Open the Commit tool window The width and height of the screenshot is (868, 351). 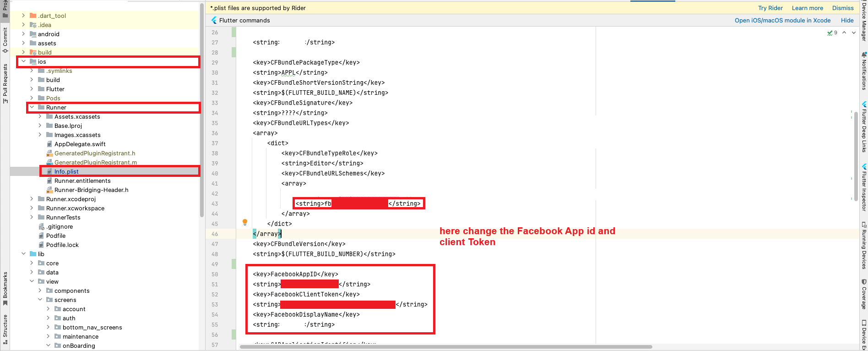click(5, 39)
